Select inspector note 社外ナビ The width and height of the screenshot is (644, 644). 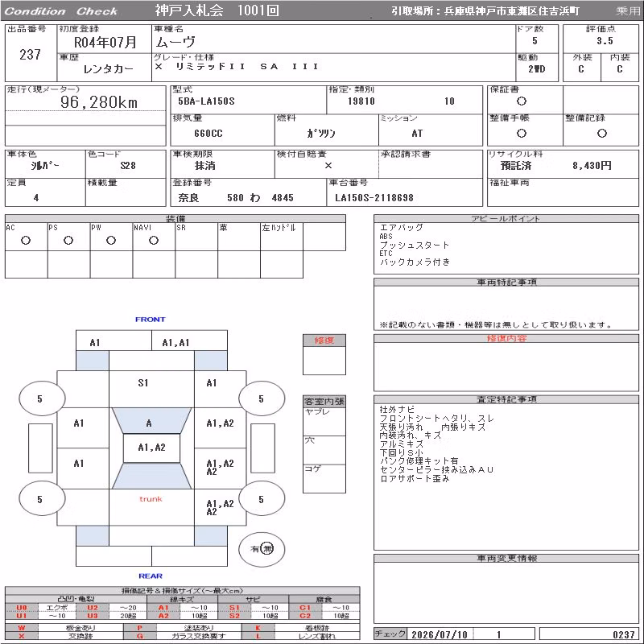pos(397,409)
